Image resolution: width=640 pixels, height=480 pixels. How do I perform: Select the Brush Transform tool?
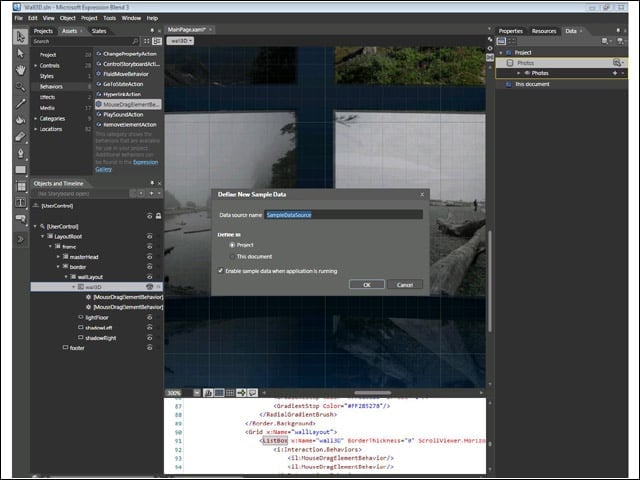(x=20, y=137)
